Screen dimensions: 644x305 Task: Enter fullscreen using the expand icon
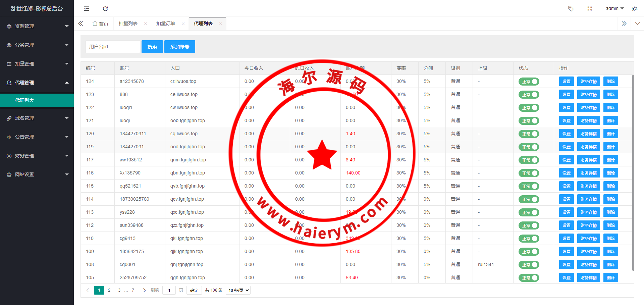[590, 8]
